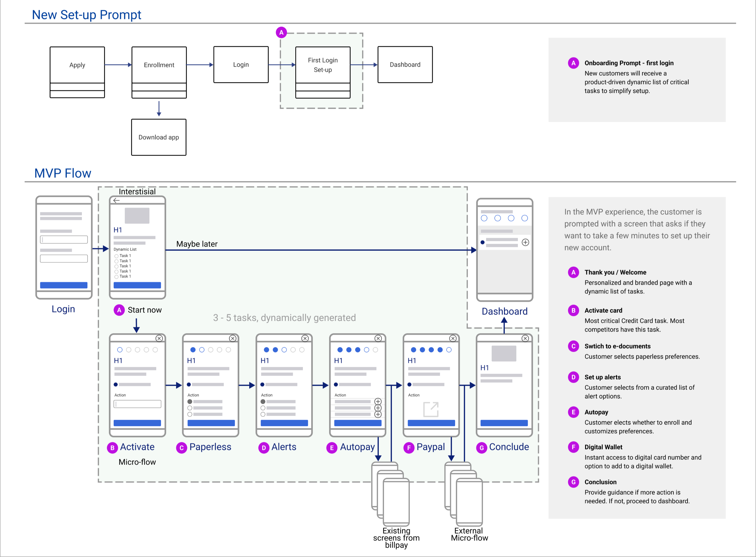756x557 pixels.
Task: Click the "Digital Wallet" legend title
Action: tap(604, 447)
